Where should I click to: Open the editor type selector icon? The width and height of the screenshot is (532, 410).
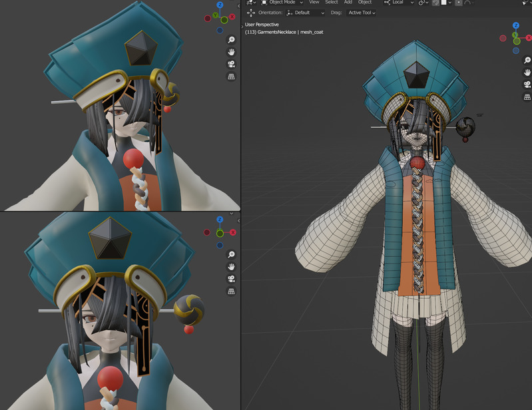[251, 3]
